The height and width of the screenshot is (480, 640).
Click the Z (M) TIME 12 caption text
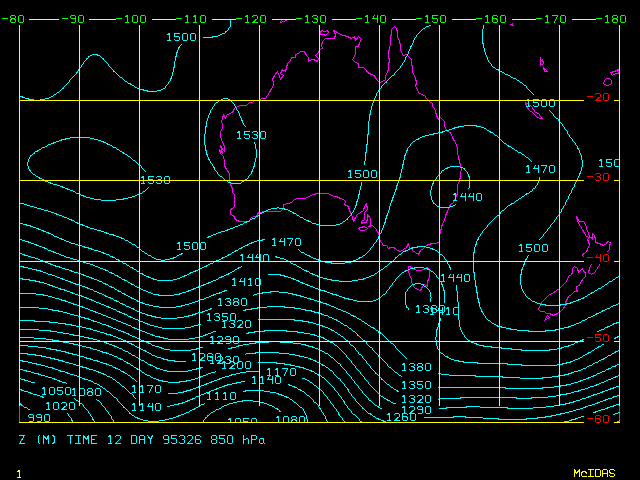point(77,439)
